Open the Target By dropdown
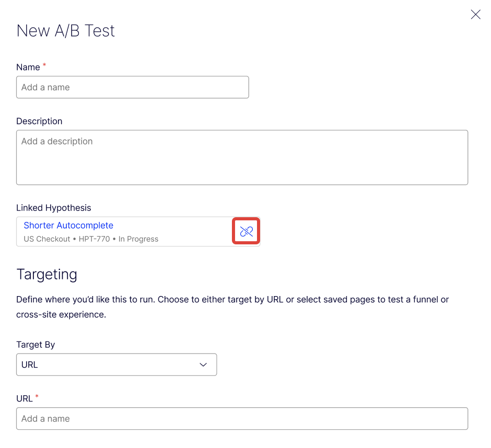This screenshot has height=448, width=491. coord(116,365)
